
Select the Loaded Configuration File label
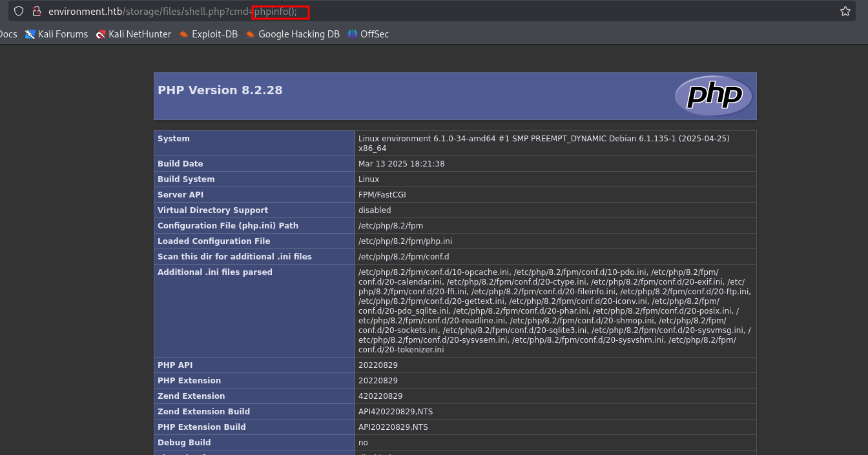[214, 241]
